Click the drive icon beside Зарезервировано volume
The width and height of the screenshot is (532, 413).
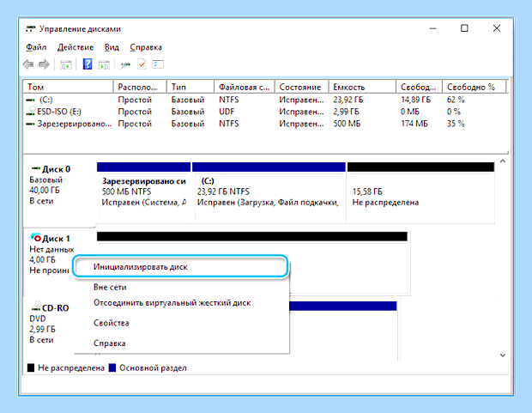(31, 124)
